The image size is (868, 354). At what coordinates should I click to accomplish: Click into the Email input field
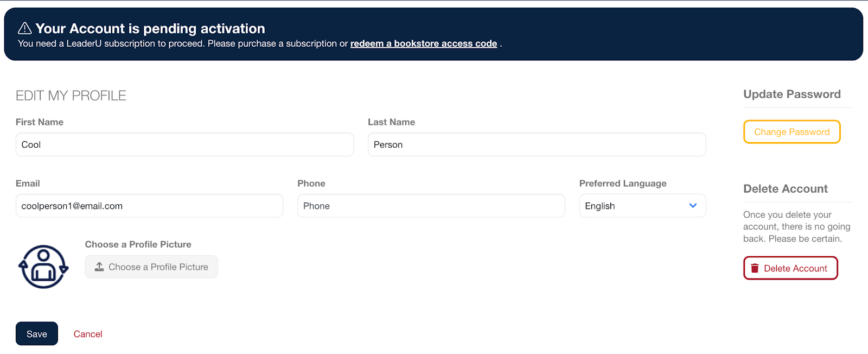(x=149, y=206)
